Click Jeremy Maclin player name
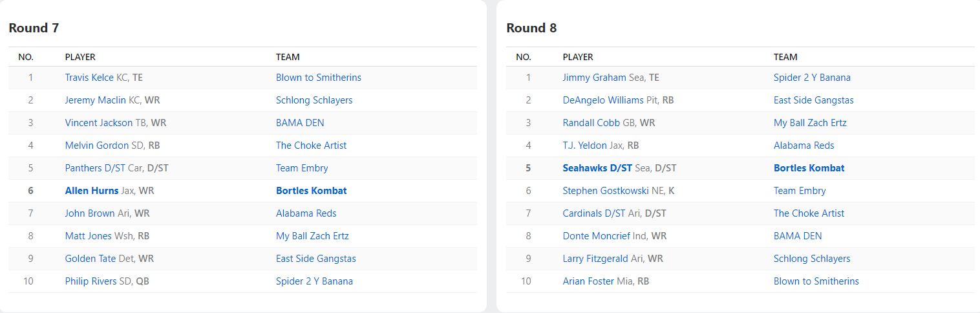 pyautogui.click(x=95, y=100)
